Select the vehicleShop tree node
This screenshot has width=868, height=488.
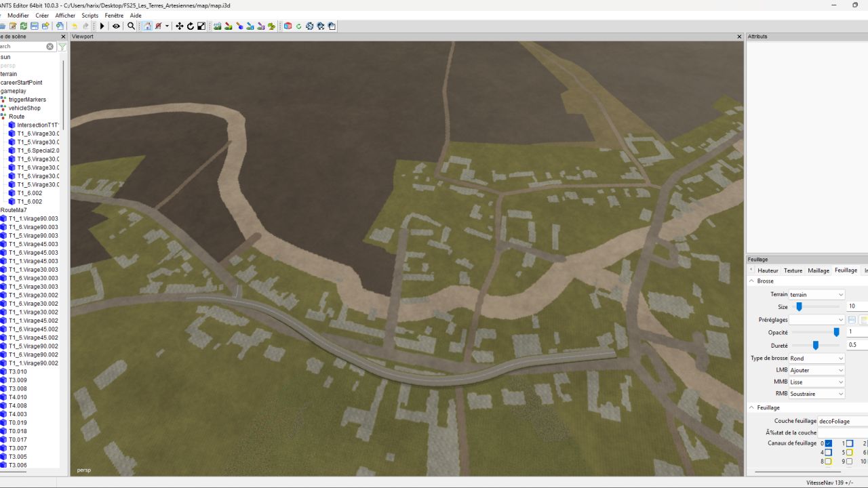click(x=24, y=108)
